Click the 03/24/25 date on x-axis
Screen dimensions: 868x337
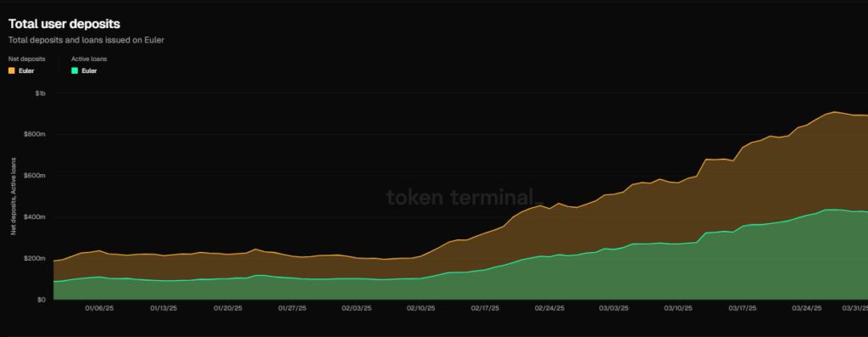tap(807, 307)
